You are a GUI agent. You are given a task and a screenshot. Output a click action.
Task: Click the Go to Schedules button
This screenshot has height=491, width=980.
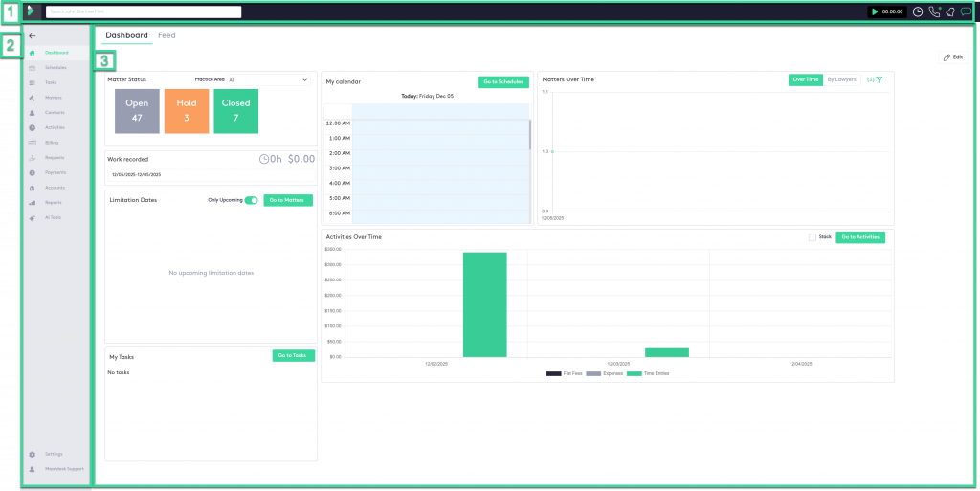point(502,82)
